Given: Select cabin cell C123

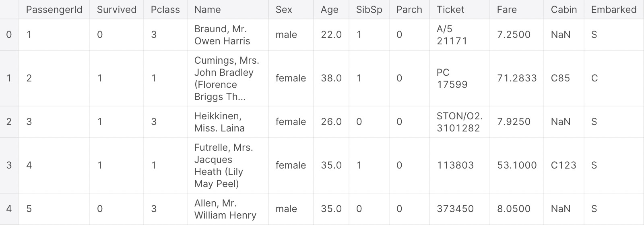Looking at the screenshot, I should click(564, 165).
